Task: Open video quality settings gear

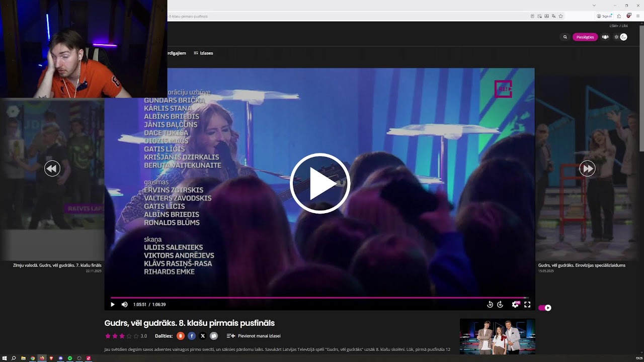Action: (515, 304)
